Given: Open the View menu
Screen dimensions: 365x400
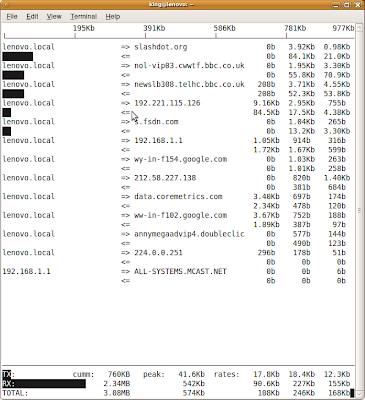Looking at the screenshot, I should click(54, 16).
